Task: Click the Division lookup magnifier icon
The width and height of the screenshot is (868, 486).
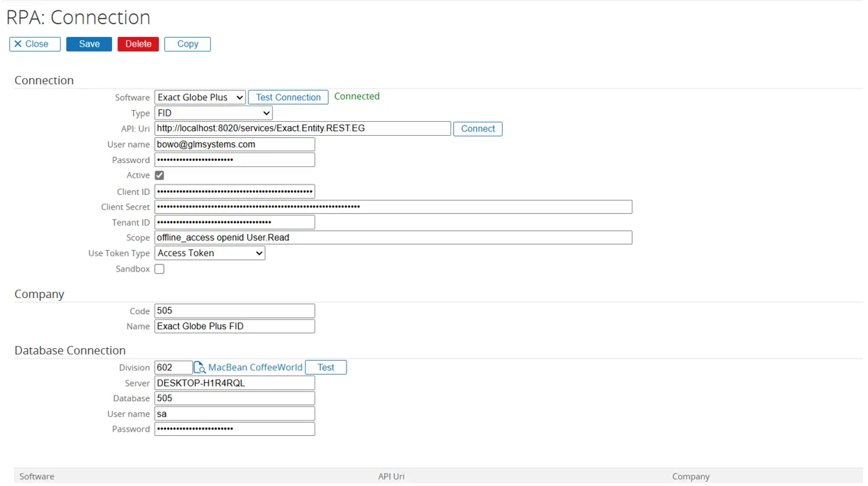Action: coord(200,368)
